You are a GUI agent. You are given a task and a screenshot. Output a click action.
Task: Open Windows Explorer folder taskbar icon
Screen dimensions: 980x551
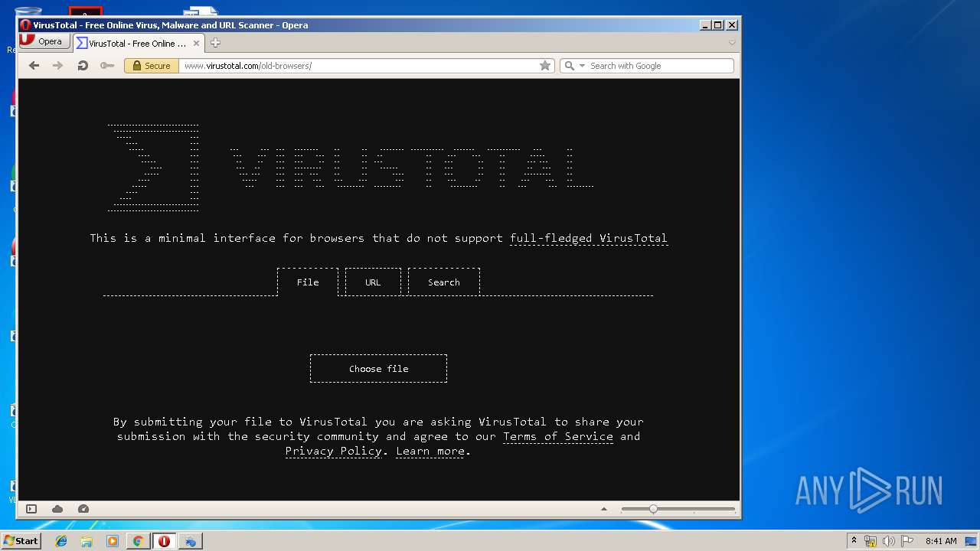(87, 541)
